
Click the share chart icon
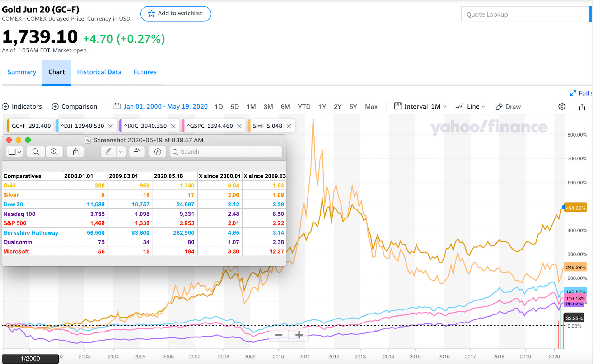[x=582, y=107]
